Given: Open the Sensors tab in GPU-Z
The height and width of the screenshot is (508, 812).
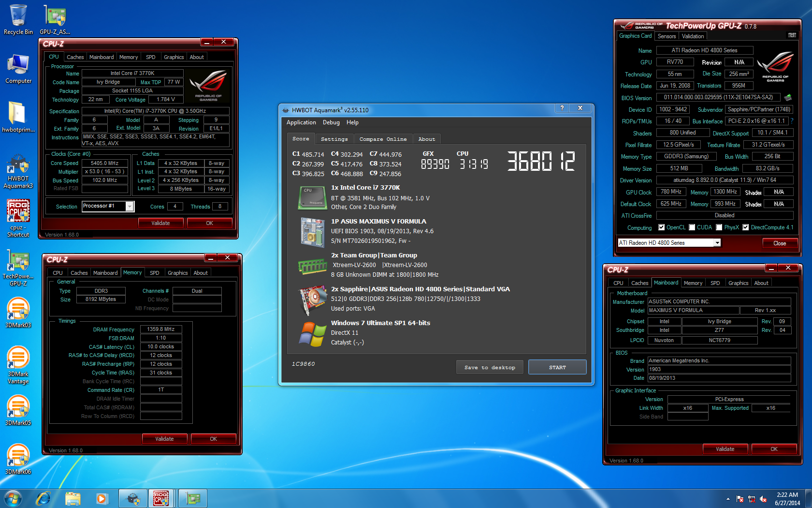Looking at the screenshot, I should pyautogui.click(x=667, y=36).
